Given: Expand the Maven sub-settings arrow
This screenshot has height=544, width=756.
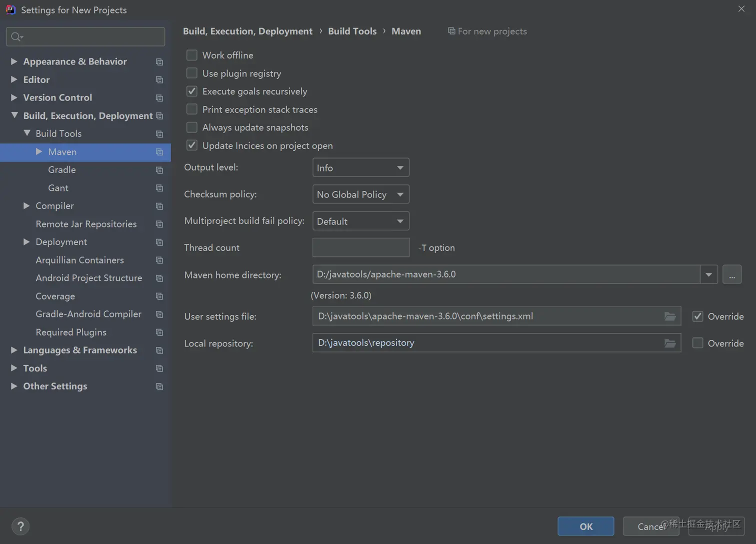Looking at the screenshot, I should coord(39,151).
